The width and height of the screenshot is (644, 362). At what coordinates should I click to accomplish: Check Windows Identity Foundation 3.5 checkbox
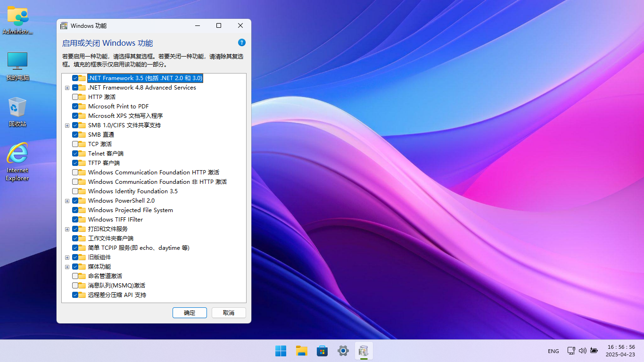[75, 191]
